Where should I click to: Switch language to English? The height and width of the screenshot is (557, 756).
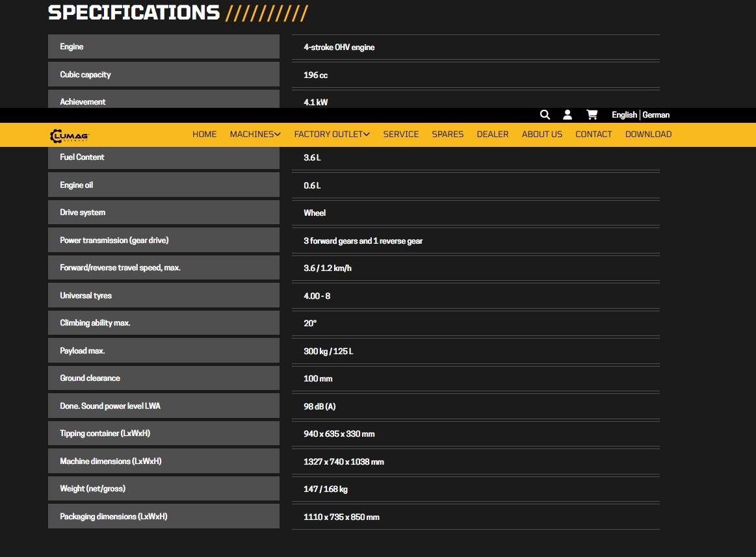[624, 115]
